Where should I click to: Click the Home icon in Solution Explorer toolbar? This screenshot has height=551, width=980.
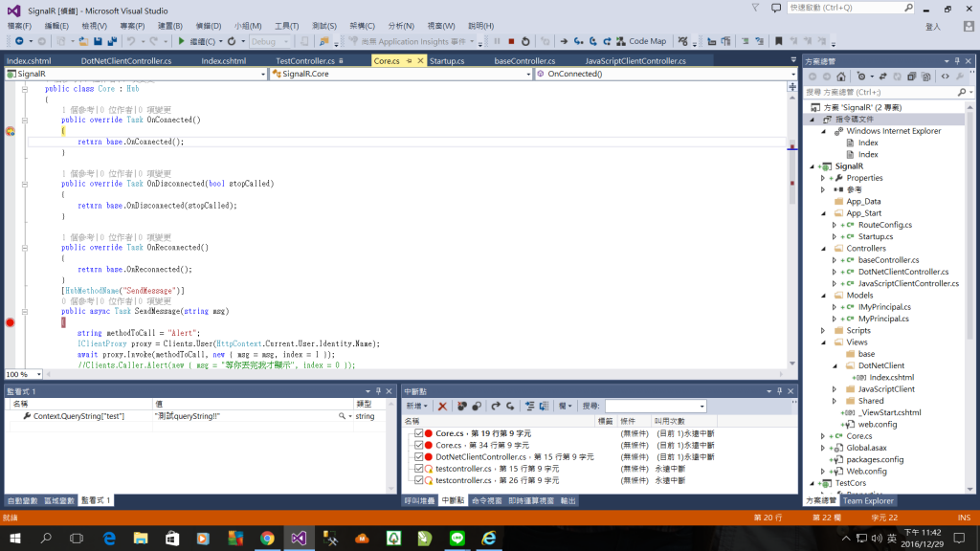click(x=841, y=77)
